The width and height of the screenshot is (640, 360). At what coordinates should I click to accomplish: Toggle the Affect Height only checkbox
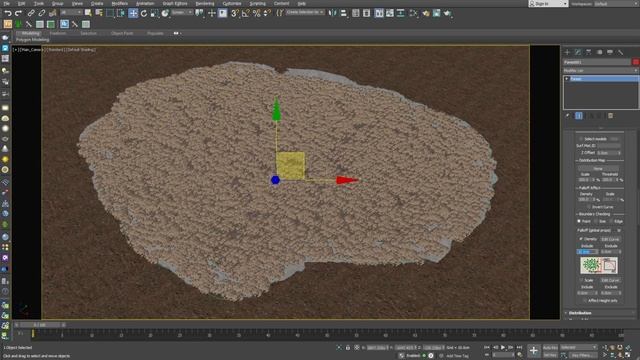coord(584,300)
